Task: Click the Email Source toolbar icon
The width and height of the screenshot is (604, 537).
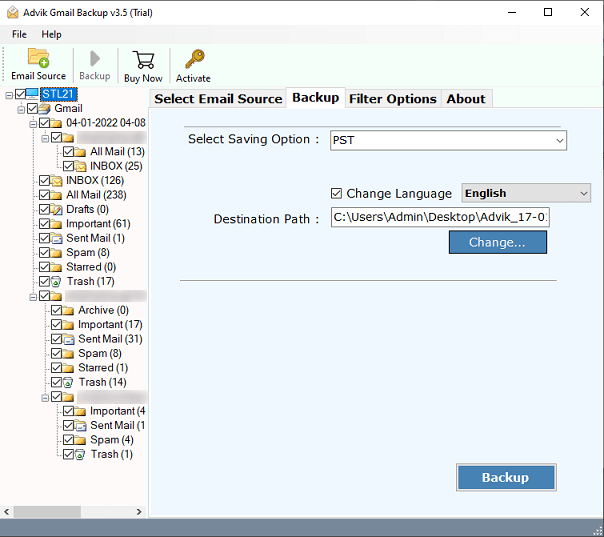Action: (x=38, y=58)
